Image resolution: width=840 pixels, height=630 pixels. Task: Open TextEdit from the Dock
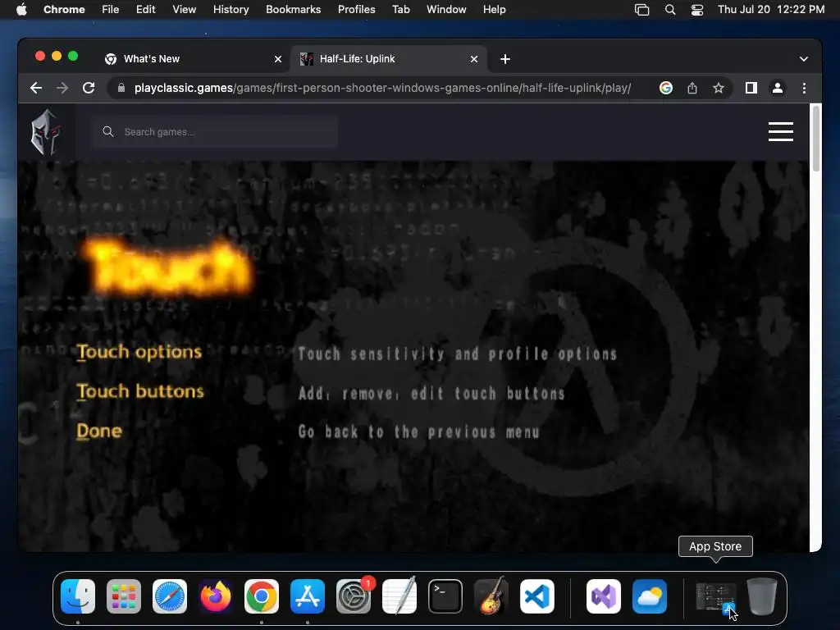[x=399, y=596]
